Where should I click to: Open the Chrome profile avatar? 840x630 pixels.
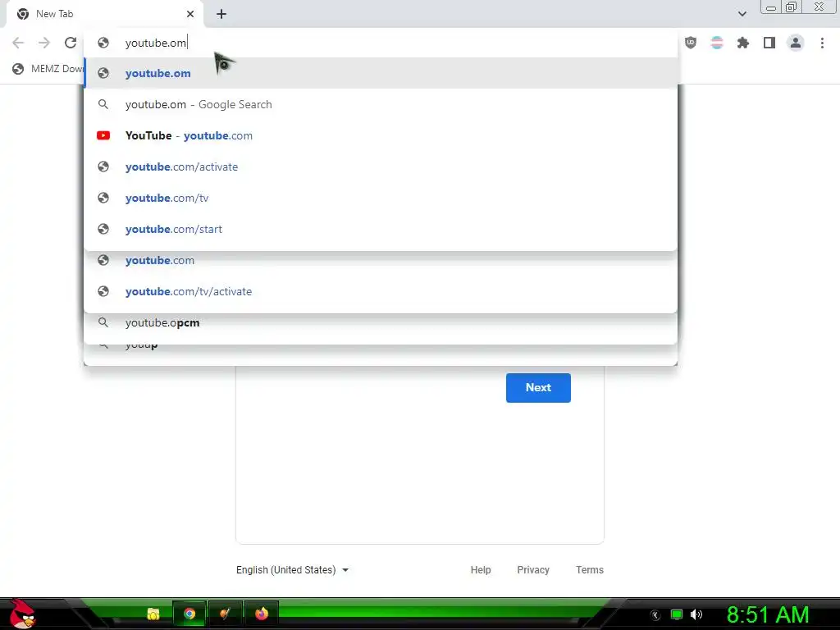[x=796, y=43]
